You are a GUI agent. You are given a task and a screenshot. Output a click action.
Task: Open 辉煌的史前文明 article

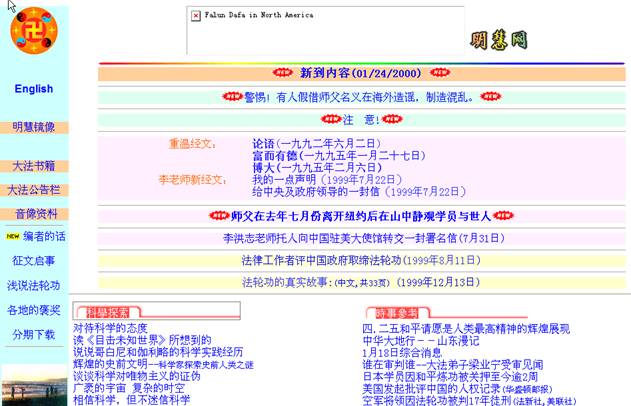click(163, 364)
